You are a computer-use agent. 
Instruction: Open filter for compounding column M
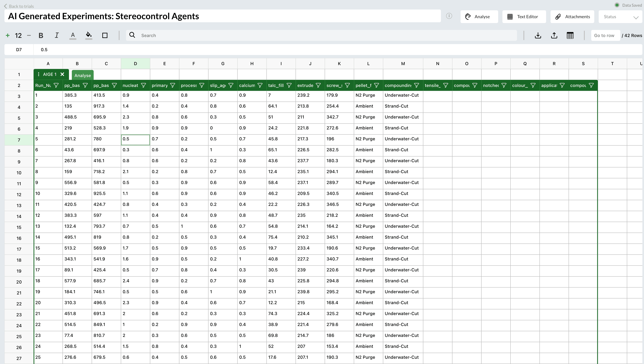pyautogui.click(x=416, y=86)
